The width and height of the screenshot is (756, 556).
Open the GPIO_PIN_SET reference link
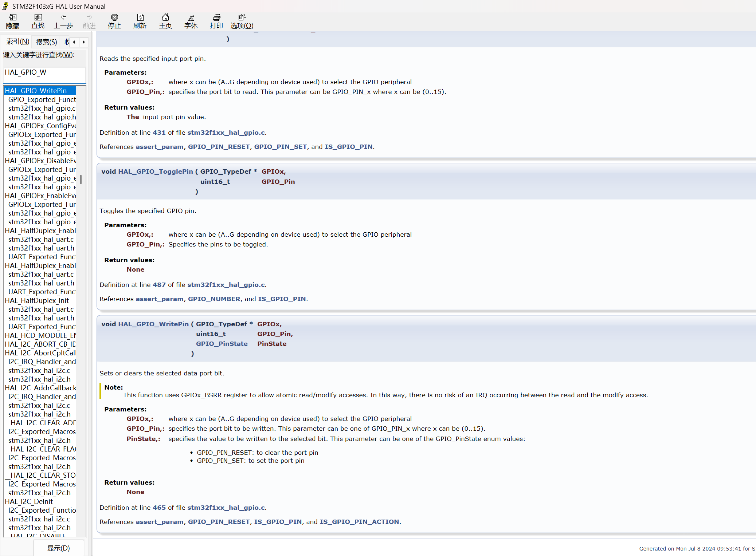pyautogui.click(x=281, y=147)
